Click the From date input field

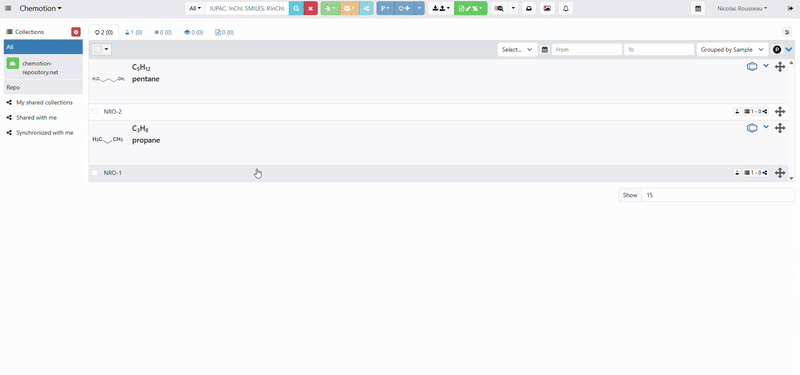587,49
